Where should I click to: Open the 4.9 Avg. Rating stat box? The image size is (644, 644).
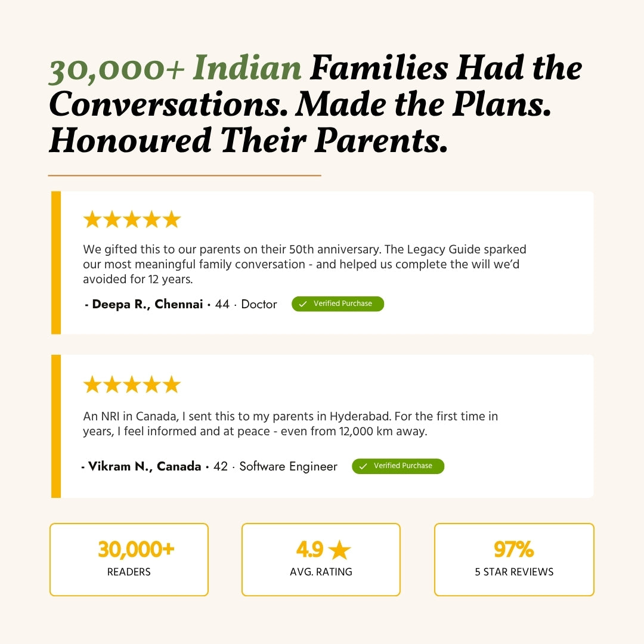coord(321,559)
